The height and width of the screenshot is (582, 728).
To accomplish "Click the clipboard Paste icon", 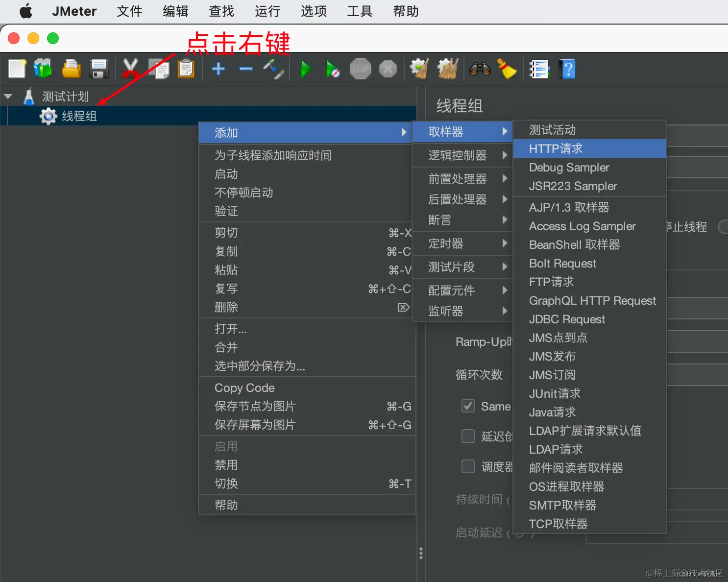I will coord(186,69).
